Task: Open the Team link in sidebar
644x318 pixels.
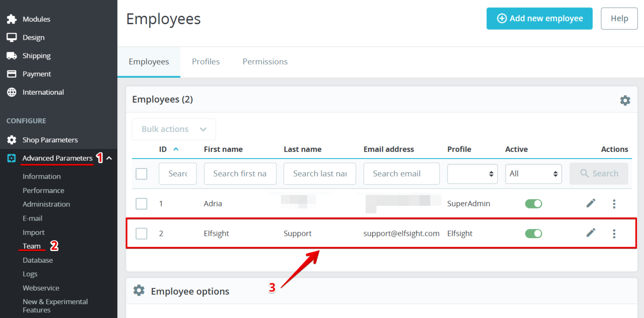Action: (31, 246)
